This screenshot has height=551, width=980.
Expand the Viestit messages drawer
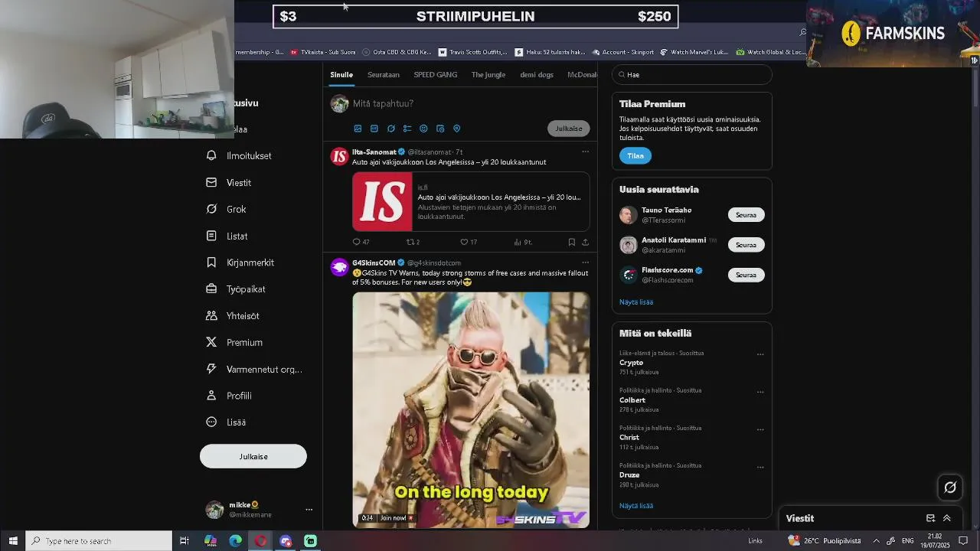pos(947,518)
